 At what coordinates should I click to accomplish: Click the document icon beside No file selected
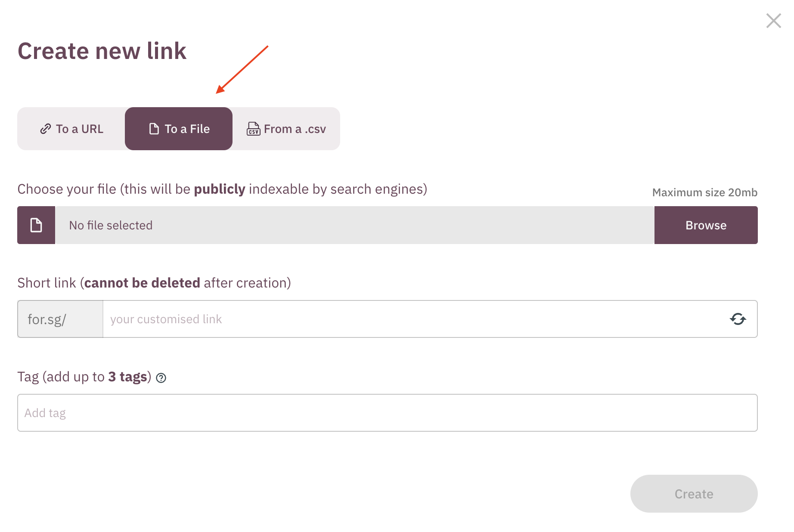coord(36,225)
